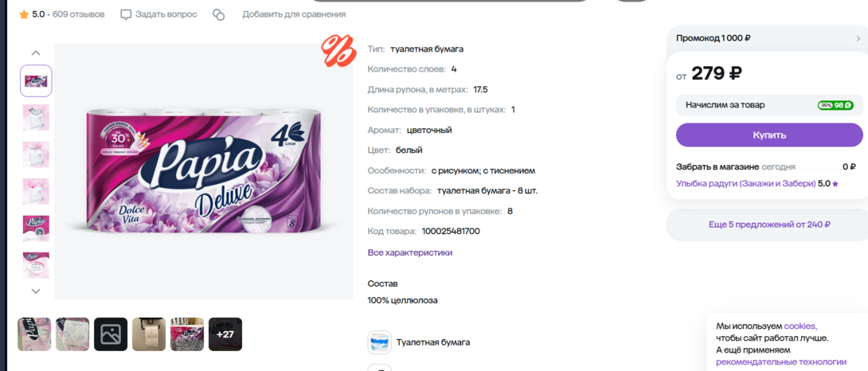The height and width of the screenshot is (371, 868).
Task: Click the speech bubble question icon
Action: pyautogui.click(x=126, y=14)
